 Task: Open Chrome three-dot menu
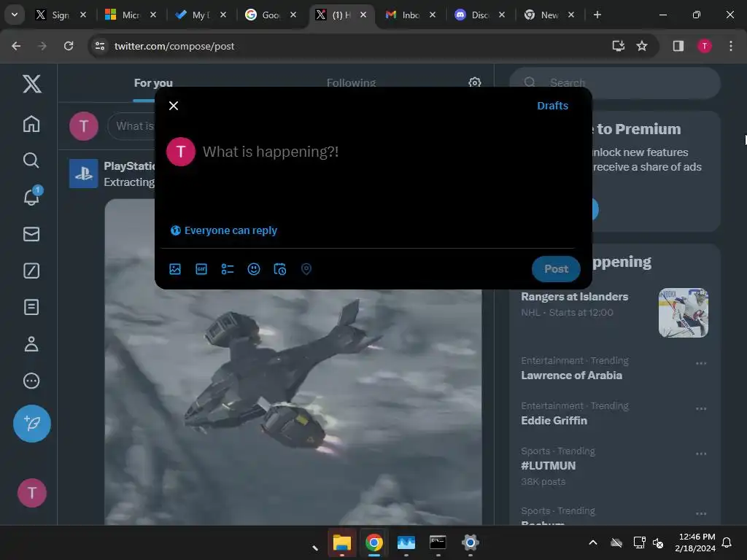730,46
